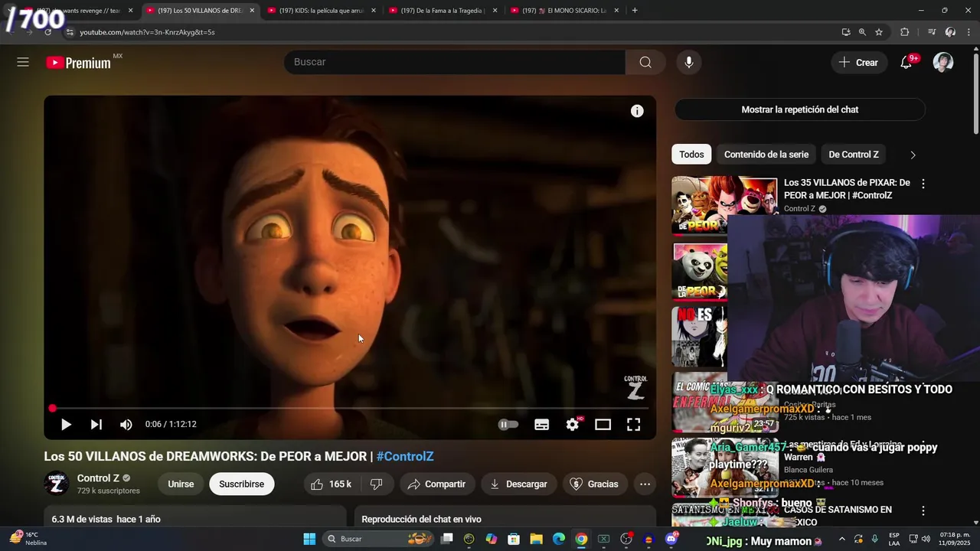Open the browser zoom magnifier icon
980x551 pixels.
[862, 32]
